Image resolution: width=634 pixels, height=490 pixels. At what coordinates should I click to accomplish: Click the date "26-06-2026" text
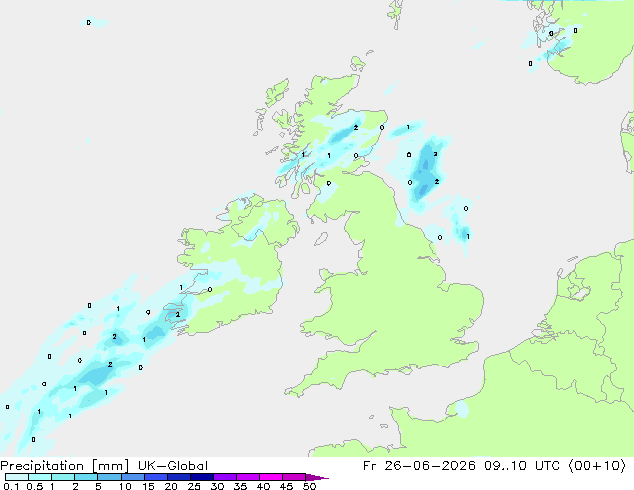[430, 466]
